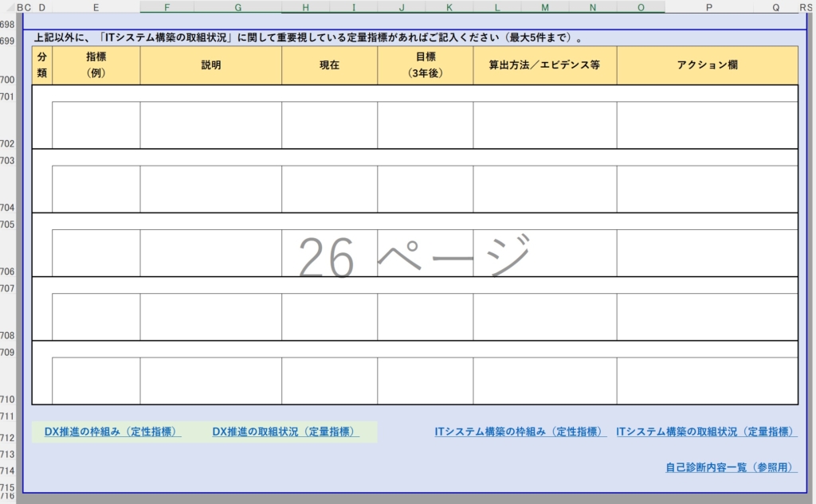Click the 指標（例） header cell

coord(96,65)
